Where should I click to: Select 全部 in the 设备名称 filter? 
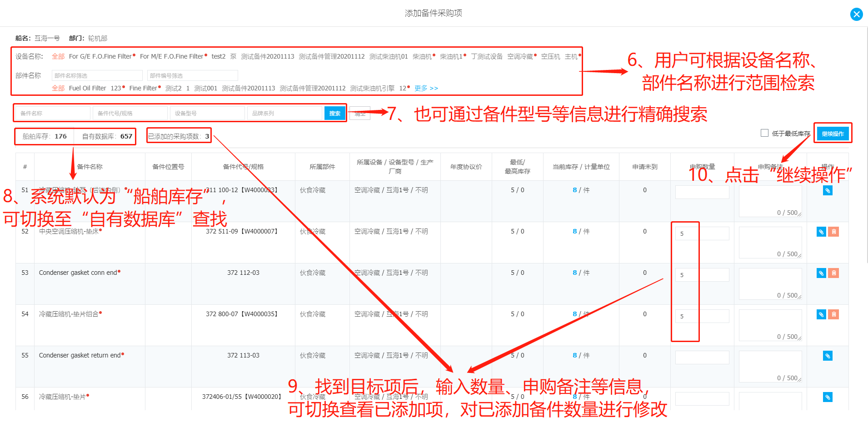coord(58,56)
